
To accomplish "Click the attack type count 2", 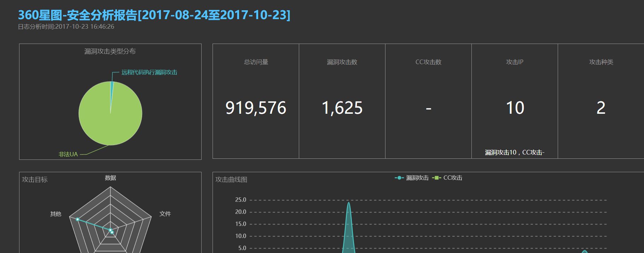I will (601, 108).
